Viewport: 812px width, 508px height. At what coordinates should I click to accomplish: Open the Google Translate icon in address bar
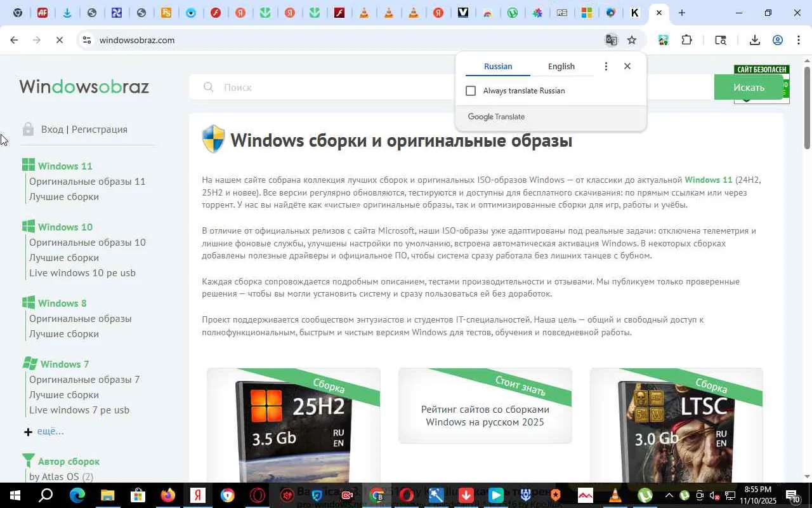click(611, 40)
